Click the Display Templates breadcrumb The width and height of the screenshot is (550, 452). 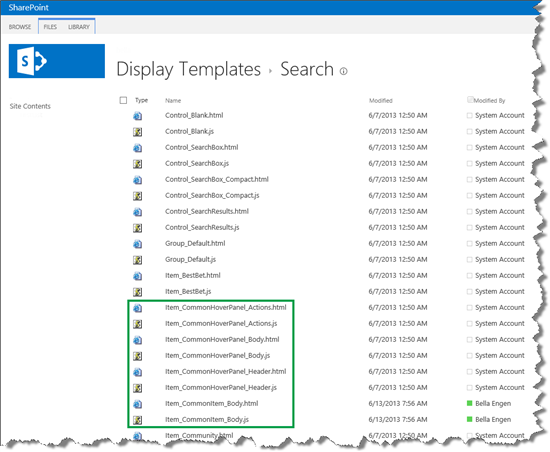pos(188,69)
